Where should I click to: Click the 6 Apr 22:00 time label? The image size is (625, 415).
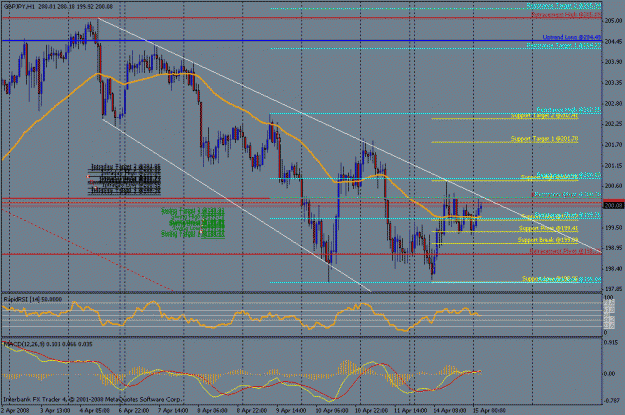[134, 411]
